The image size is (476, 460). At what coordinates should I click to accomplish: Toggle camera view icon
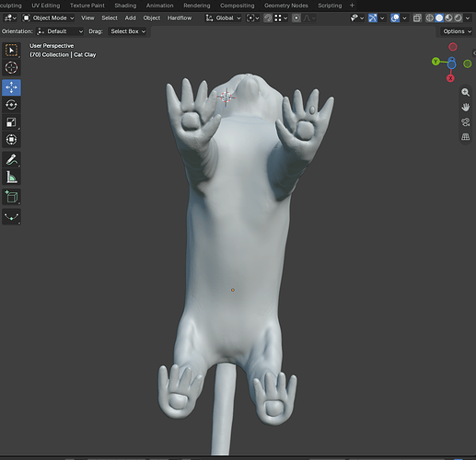coord(466,122)
